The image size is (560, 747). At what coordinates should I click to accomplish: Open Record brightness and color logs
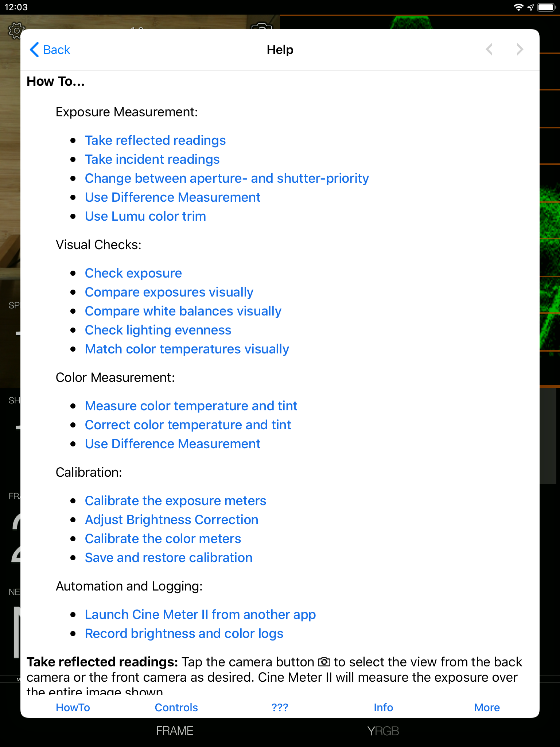184,633
